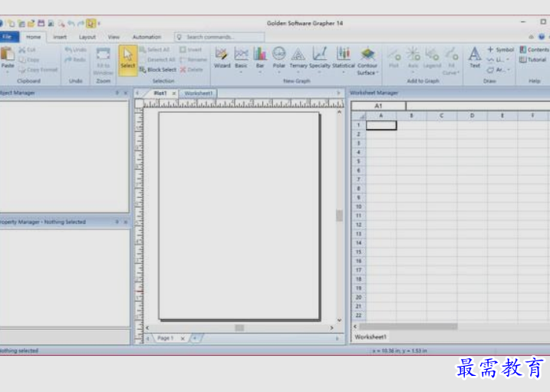Screen dimensions: 550x392
Task: Select the Page 1 tab
Action: click(165, 338)
